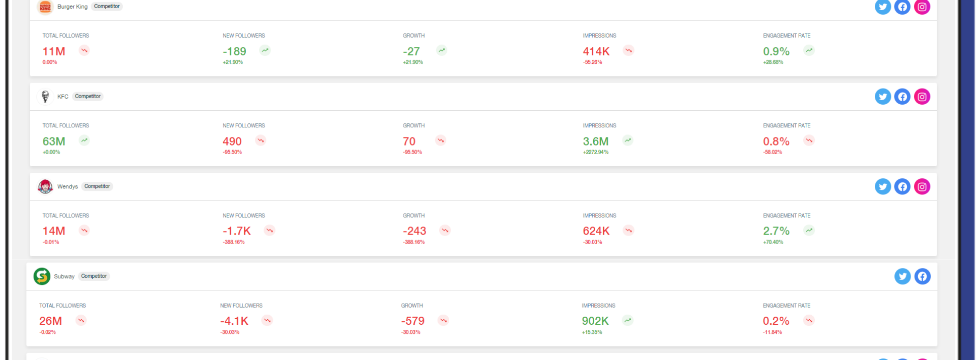
Task: Click Burger King total followers trend icon
Action: click(84, 50)
